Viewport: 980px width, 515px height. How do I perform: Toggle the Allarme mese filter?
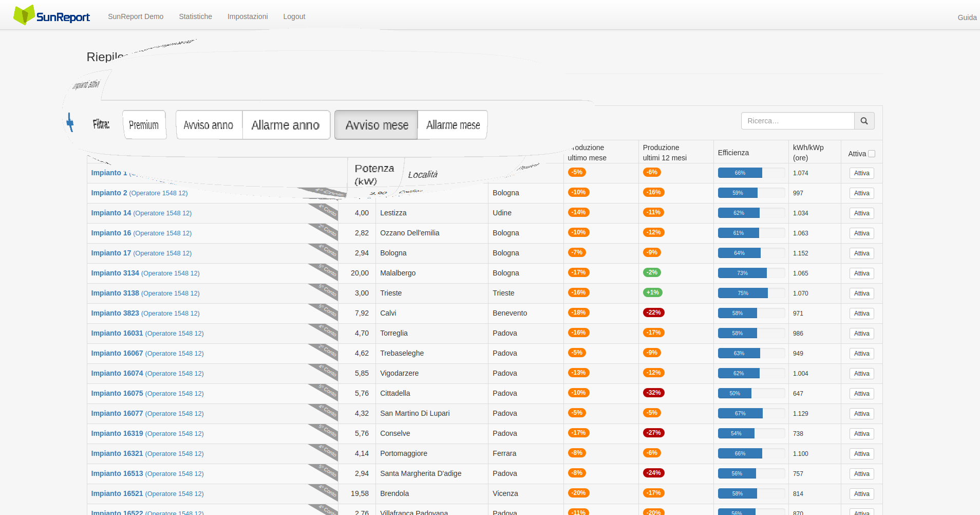coord(453,125)
